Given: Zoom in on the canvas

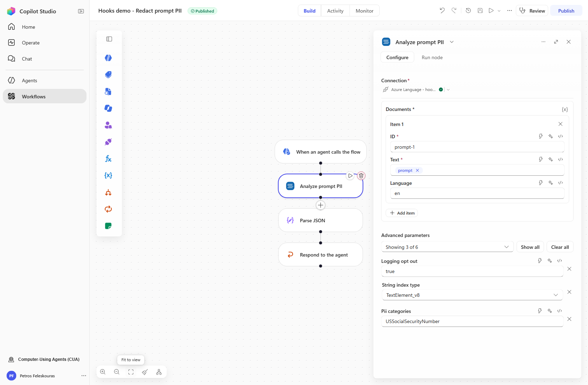Looking at the screenshot, I should 103,372.
